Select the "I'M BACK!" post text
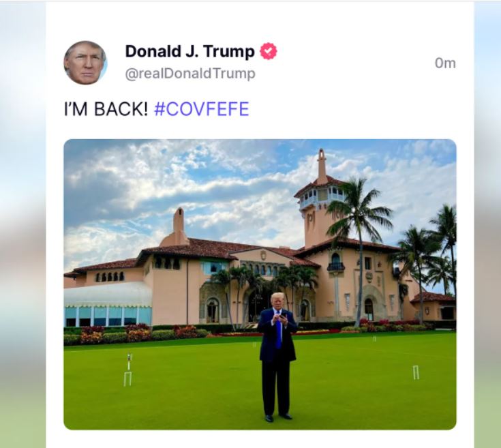Viewport: 501px width, 448px height. 106,110
